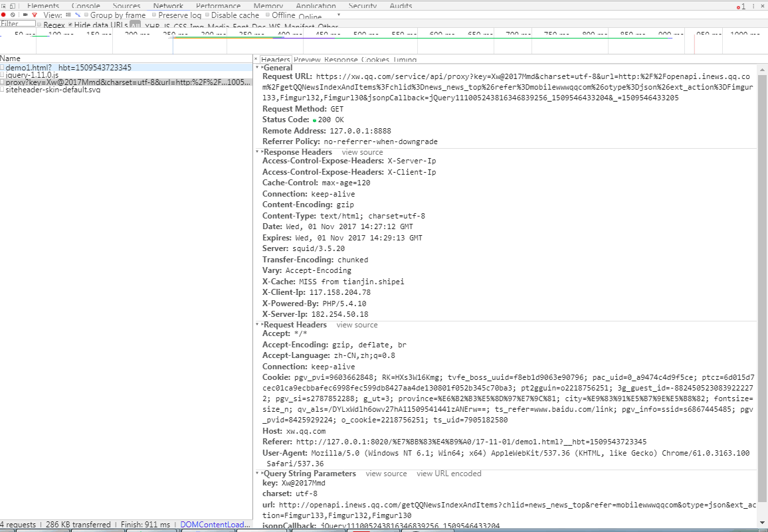Filter requests by XHR type
Screen dimensions: 768x532
click(152, 25)
